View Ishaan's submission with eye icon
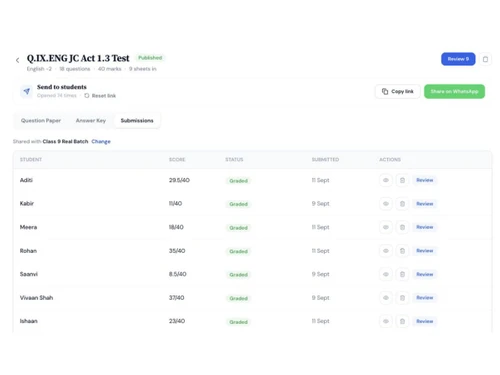 point(386,321)
